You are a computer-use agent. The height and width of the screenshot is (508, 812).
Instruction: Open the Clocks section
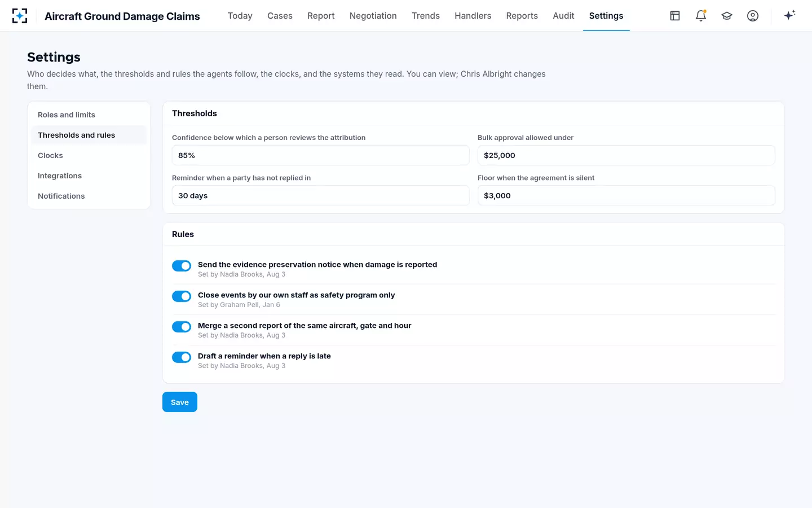[x=89, y=155]
